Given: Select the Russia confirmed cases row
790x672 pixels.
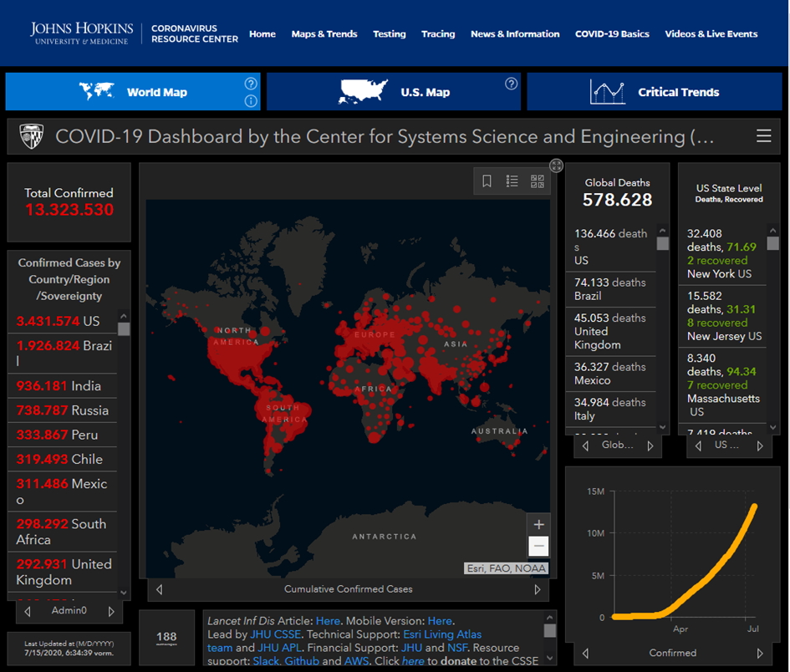Looking at the screenshot, I should (63, 410).
